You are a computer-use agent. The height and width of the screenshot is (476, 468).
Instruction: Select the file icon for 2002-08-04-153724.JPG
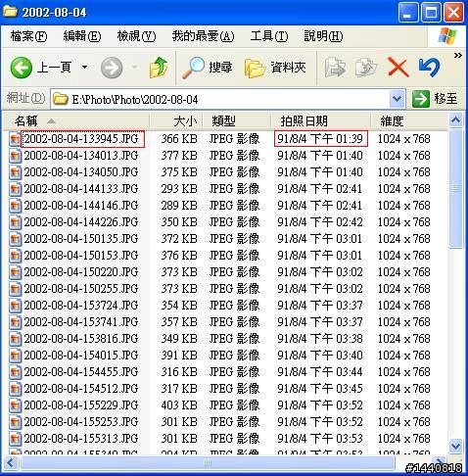pos(15,306)
